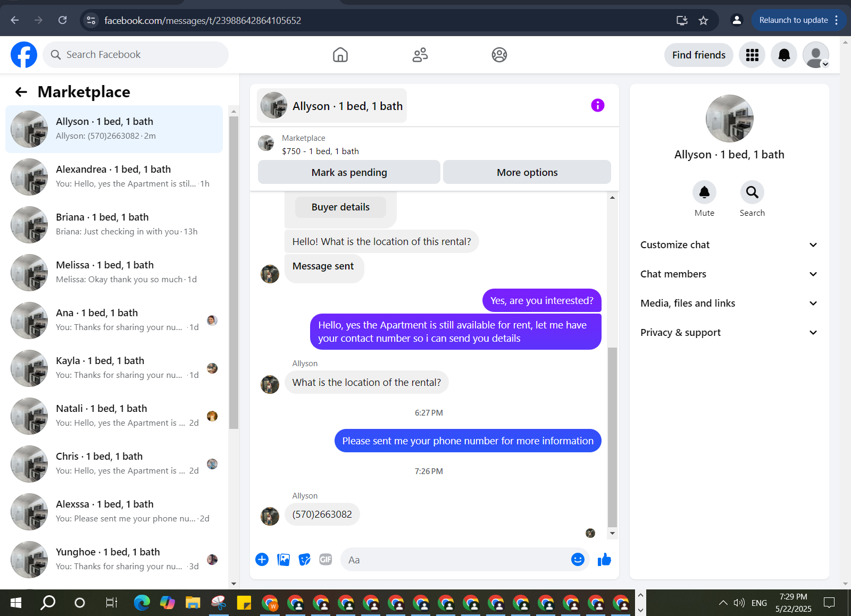
Task: Open the Friends icon in top navigation
Action: (x=420, y=55)
